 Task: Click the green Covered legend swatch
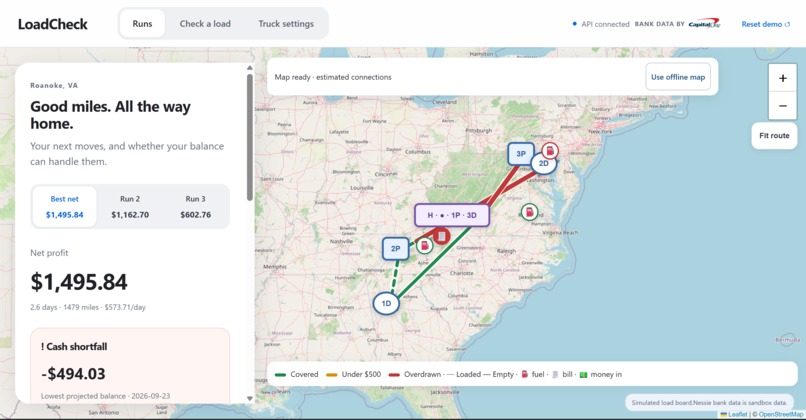coord(281,375)
